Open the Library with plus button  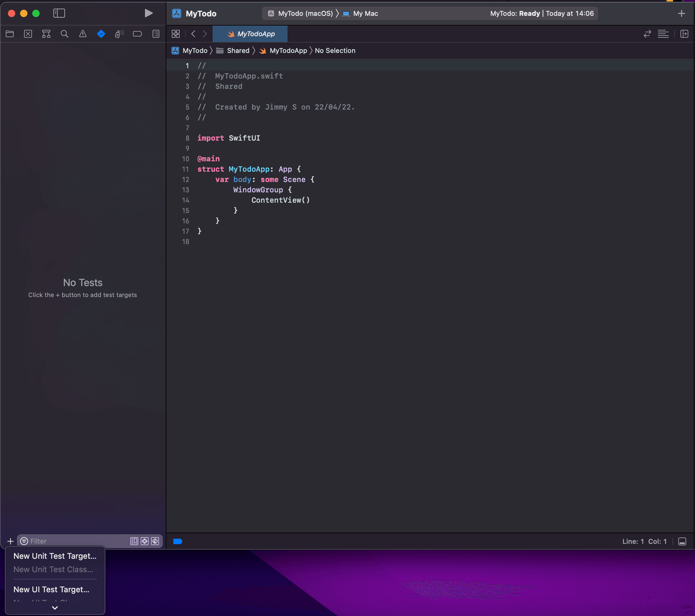[x=681, y=13]
